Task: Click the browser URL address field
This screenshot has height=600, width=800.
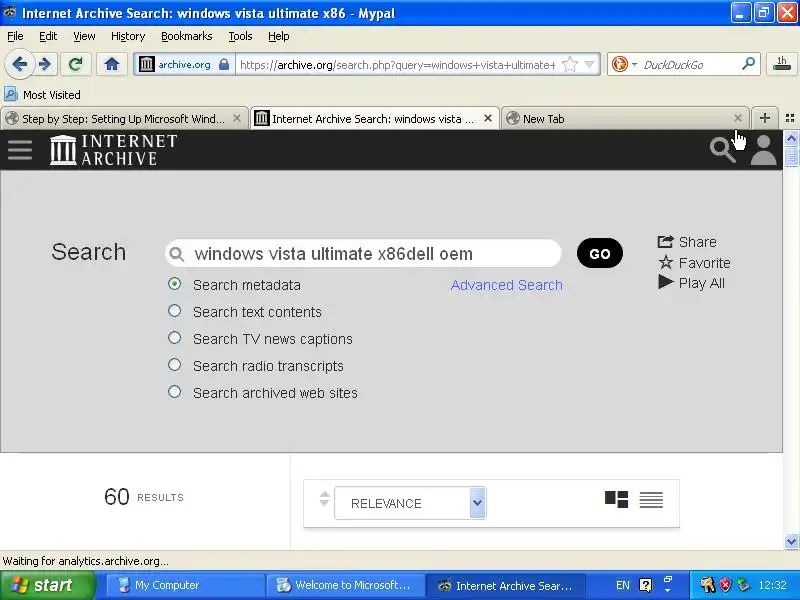Action: 397,65
